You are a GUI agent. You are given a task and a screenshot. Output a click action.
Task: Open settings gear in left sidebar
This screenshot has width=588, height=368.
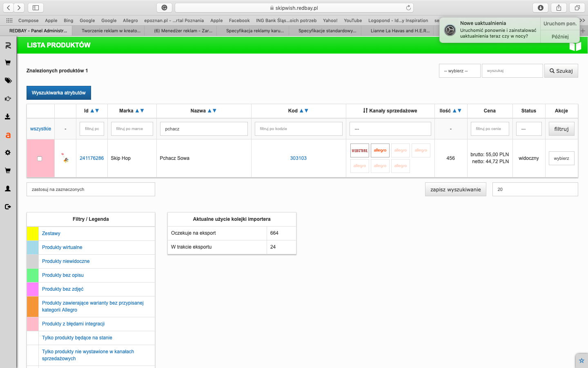pyautogui.click(x=8, y=153)
